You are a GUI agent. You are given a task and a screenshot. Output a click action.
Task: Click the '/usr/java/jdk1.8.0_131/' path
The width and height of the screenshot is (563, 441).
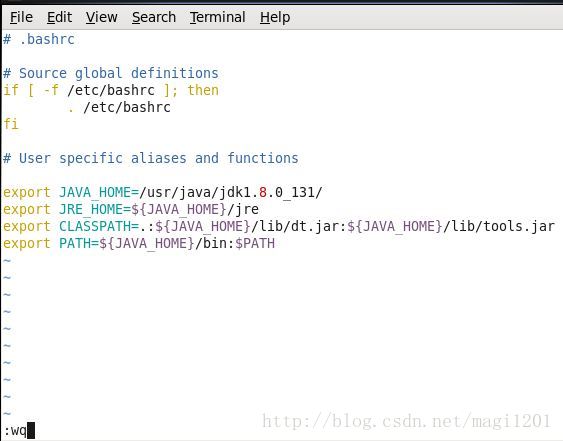coord(231,192)
